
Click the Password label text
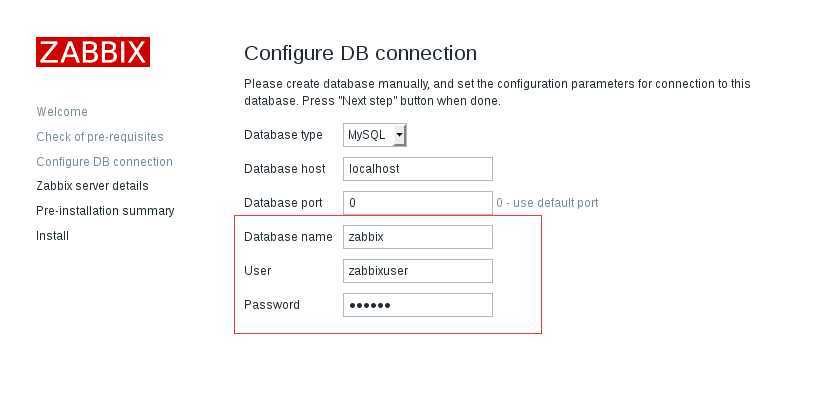tap(272, 305)
